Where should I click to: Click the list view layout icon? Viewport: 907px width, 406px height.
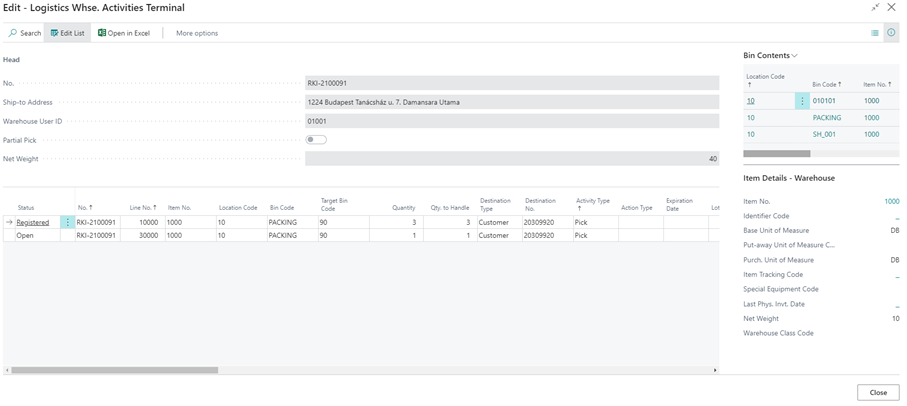(875, 33)
